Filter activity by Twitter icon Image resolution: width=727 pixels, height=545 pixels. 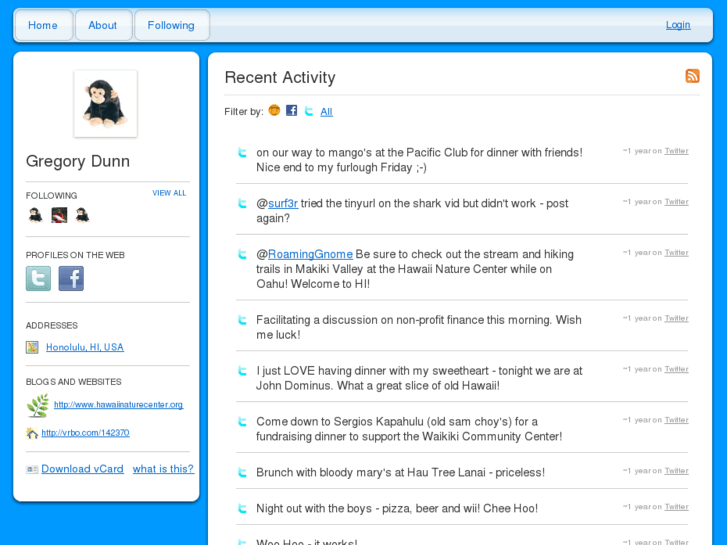pos(309,111)
